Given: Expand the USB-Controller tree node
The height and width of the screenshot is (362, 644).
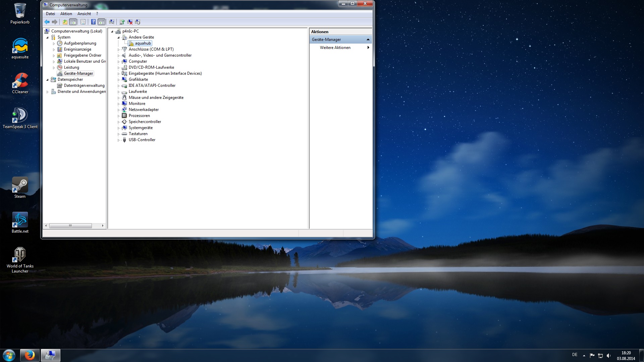Looking at the screenshot, I should (x=118, y=140).
